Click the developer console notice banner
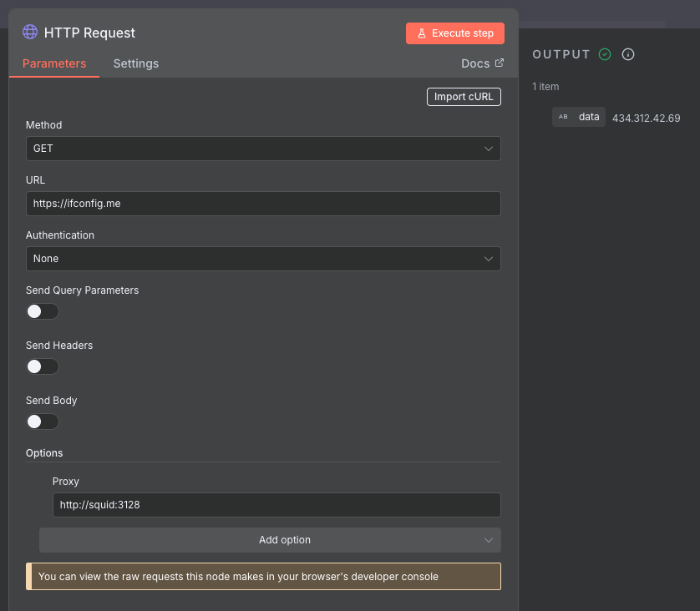Image resolution: width=700 pixels, height=611 pixels. (263, 577)
